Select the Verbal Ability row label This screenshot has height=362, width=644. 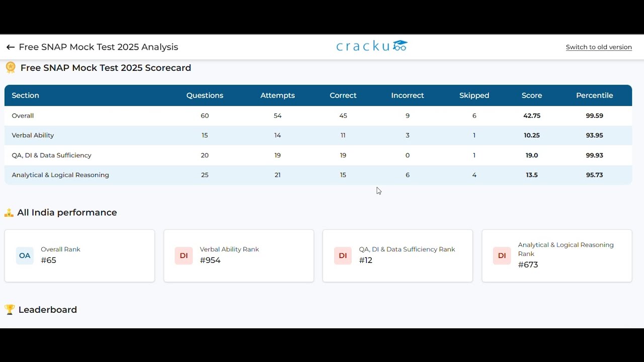[x=33, y=135]
